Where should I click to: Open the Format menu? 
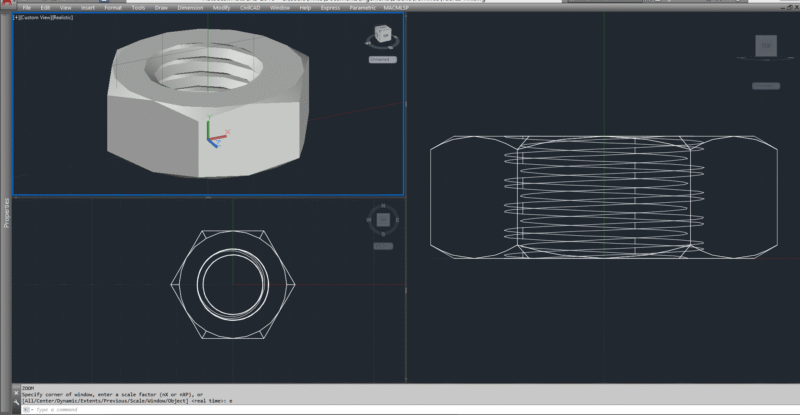coord(113,8)
